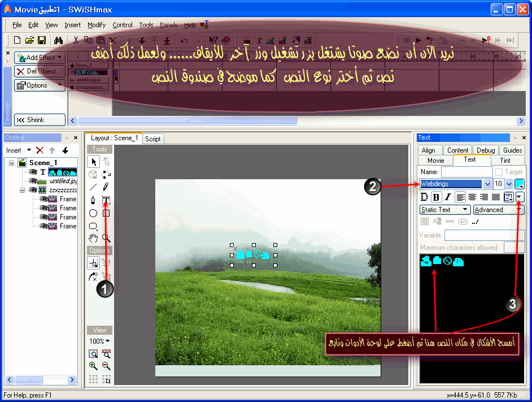The image size is (532, 402).
Task: Open the cyan text color swatch
Action: point(520,184)
